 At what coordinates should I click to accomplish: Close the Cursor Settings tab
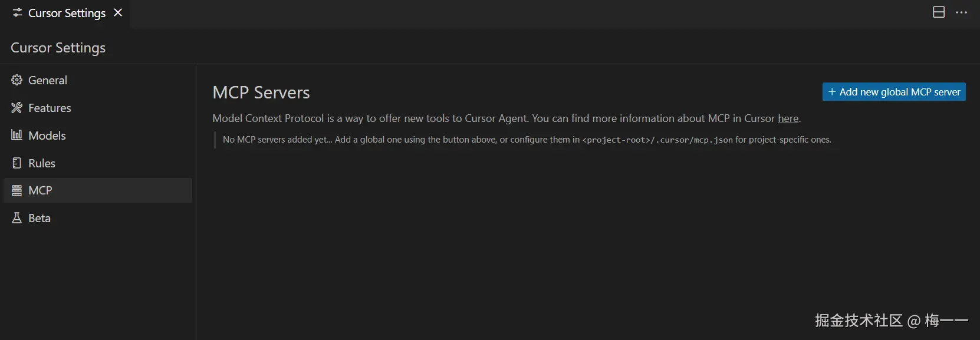(x=118, y=13)
